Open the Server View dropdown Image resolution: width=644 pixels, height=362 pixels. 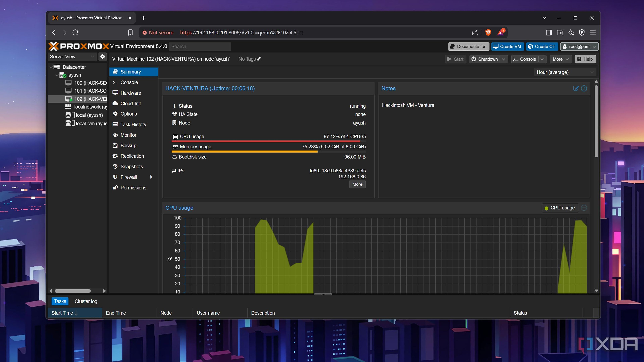[72, 57]
